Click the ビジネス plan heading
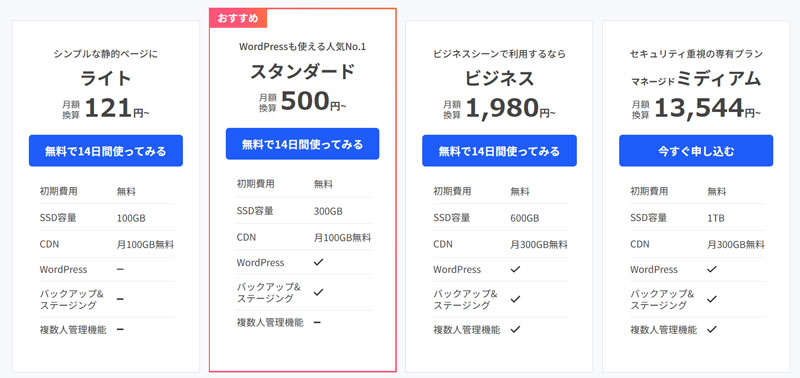 [499, 78]
